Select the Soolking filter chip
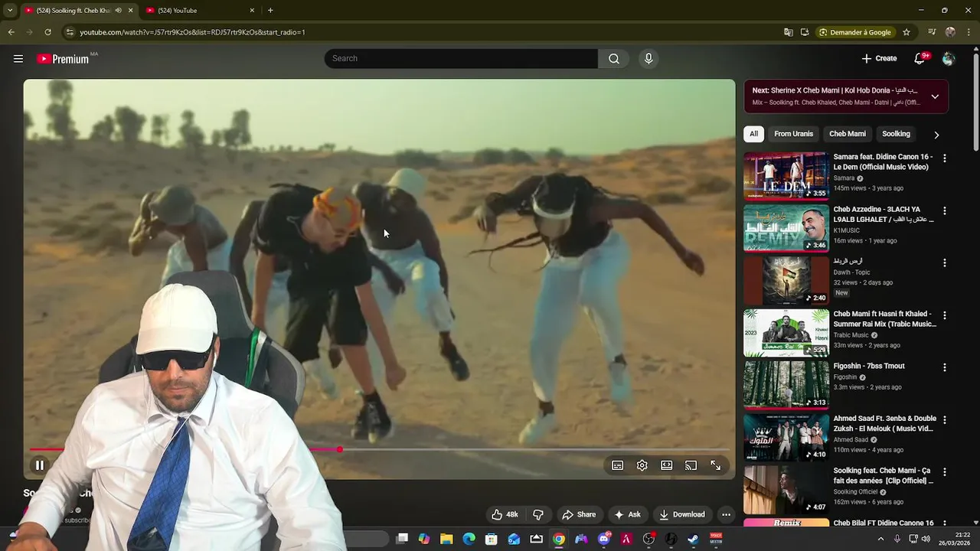980x551 pixels. coord(896,134)
